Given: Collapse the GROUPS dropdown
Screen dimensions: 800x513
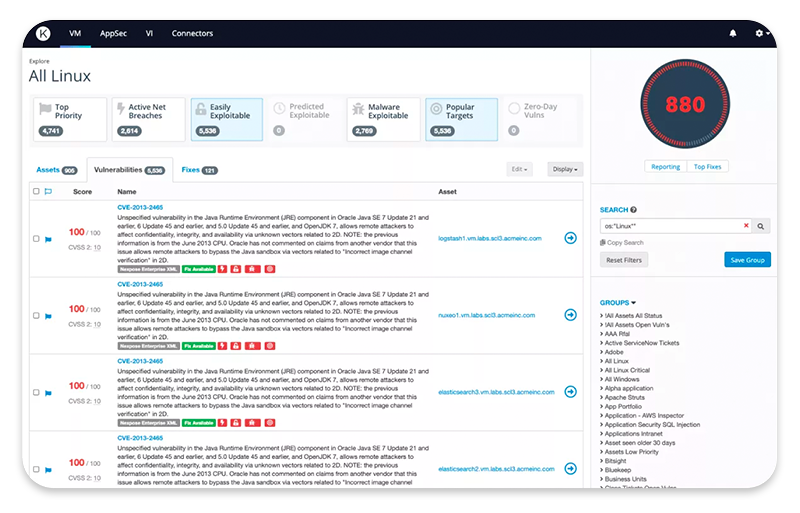Looking at the screenshot, I should click(618, 303).
